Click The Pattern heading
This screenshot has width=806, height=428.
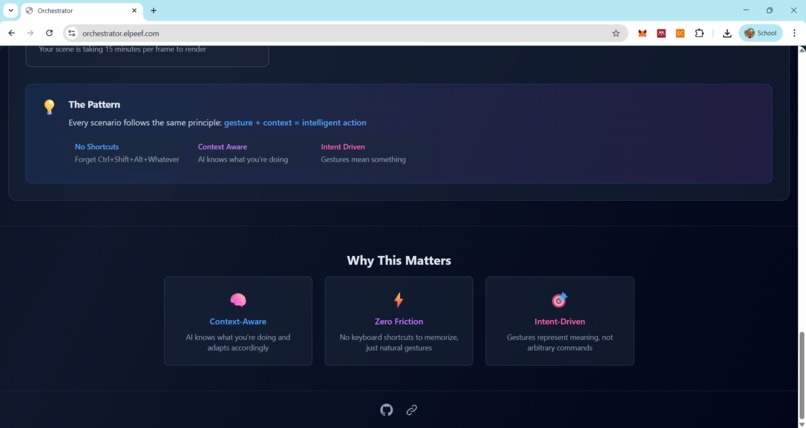tap(94, 104)
